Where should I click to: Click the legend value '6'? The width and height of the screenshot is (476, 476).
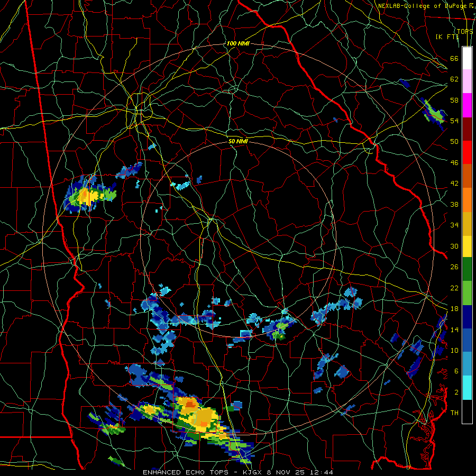point(456,371)
